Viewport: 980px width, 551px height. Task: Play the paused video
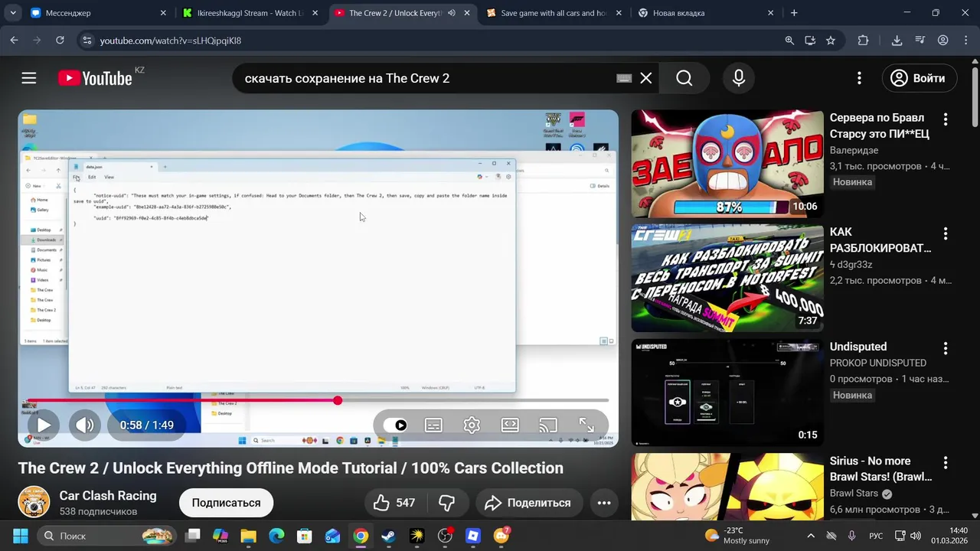click(44, 425)
